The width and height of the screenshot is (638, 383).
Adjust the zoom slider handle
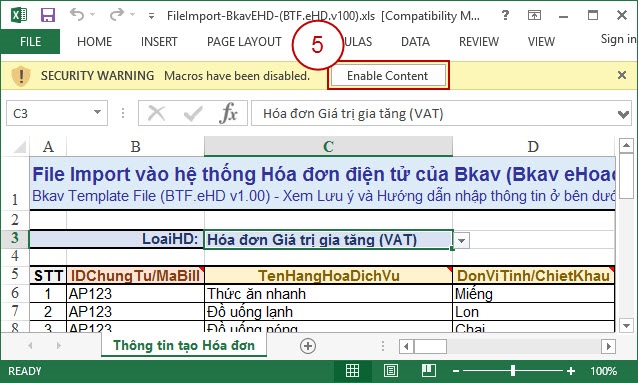[x=513, y=370]
